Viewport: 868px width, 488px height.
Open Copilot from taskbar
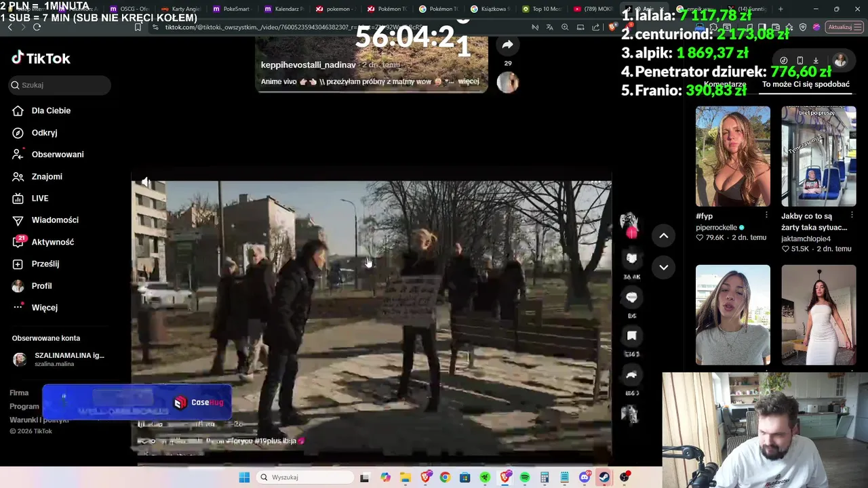385,477
